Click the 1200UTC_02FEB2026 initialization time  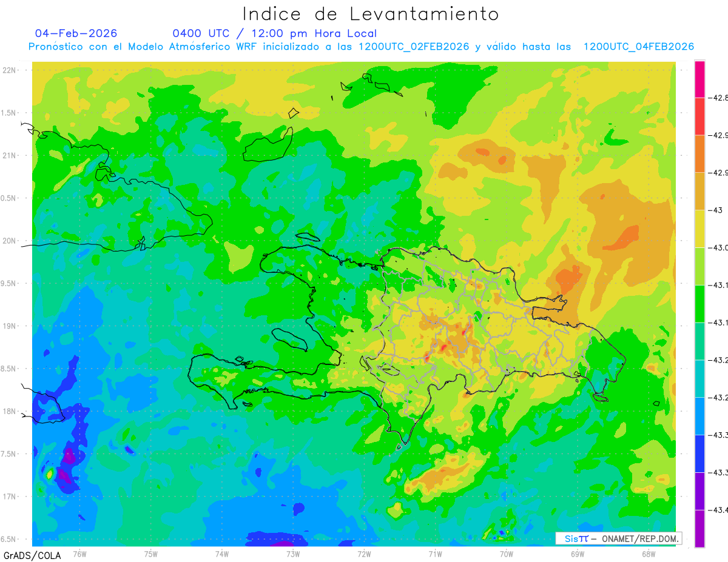tap(414, 47)
